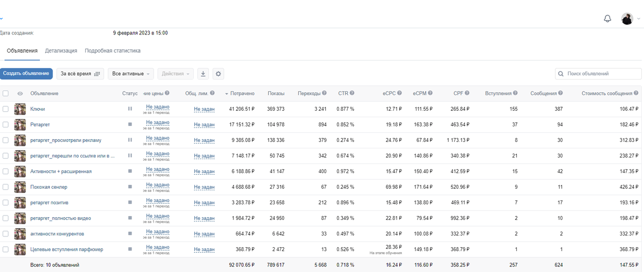Tick checkbox for ретаргет_просмотрели рекламу
Viewport: 644px width, 272px height.
point(5,140)
